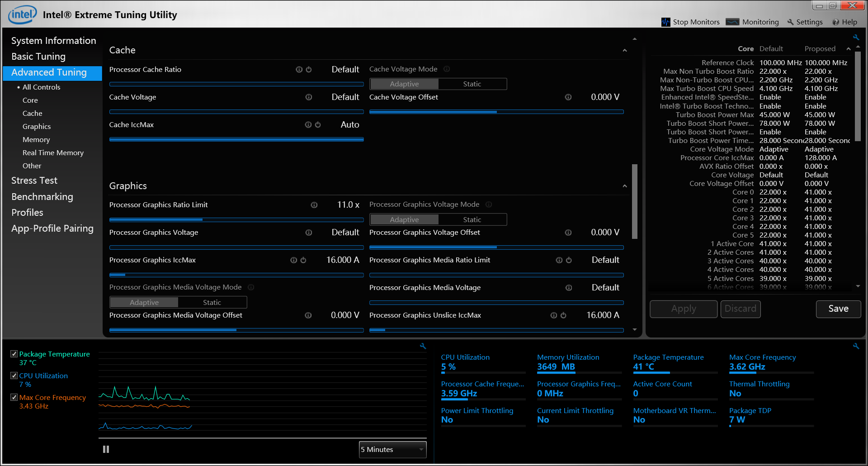Set Processor Graphics Voltage Mode to Static
The image size is (868, 466).
pyautogui.click(x=472, y=220)
